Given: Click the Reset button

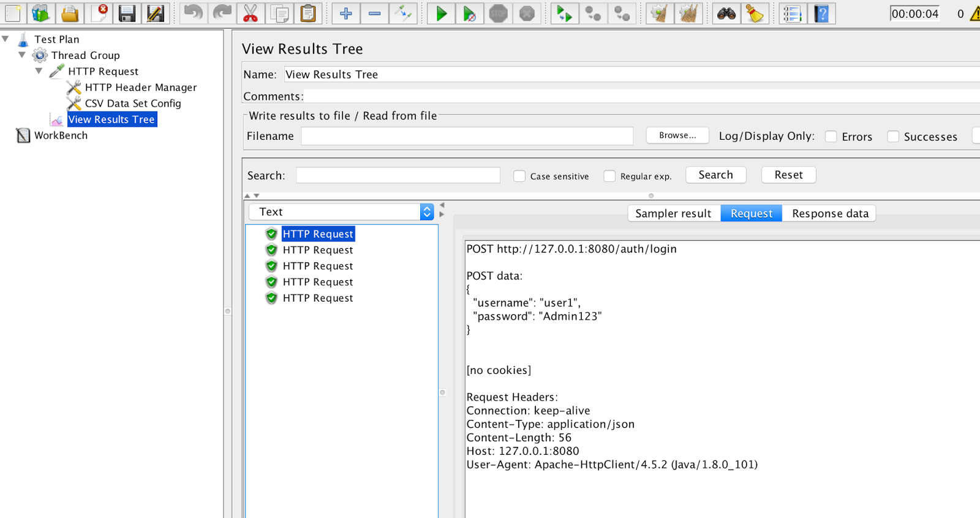Looking at the screenshot, I should point(789,175).
